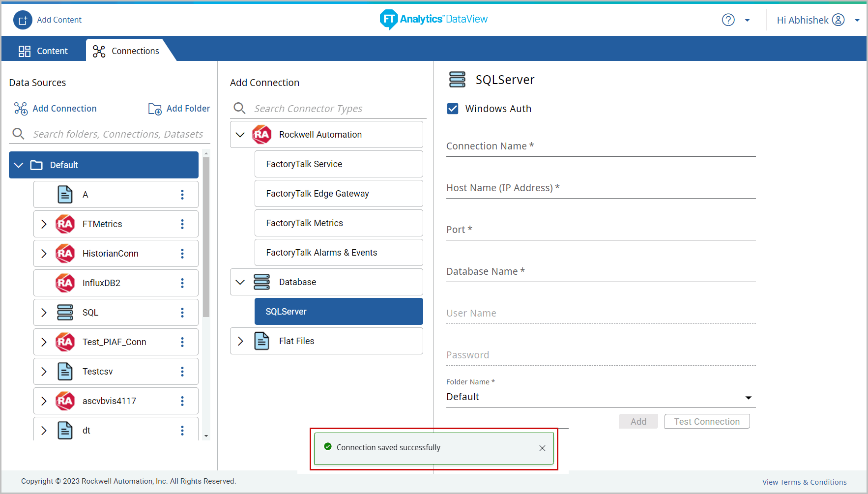
Task: Click the Test Connection button
Action: [706, 422]
